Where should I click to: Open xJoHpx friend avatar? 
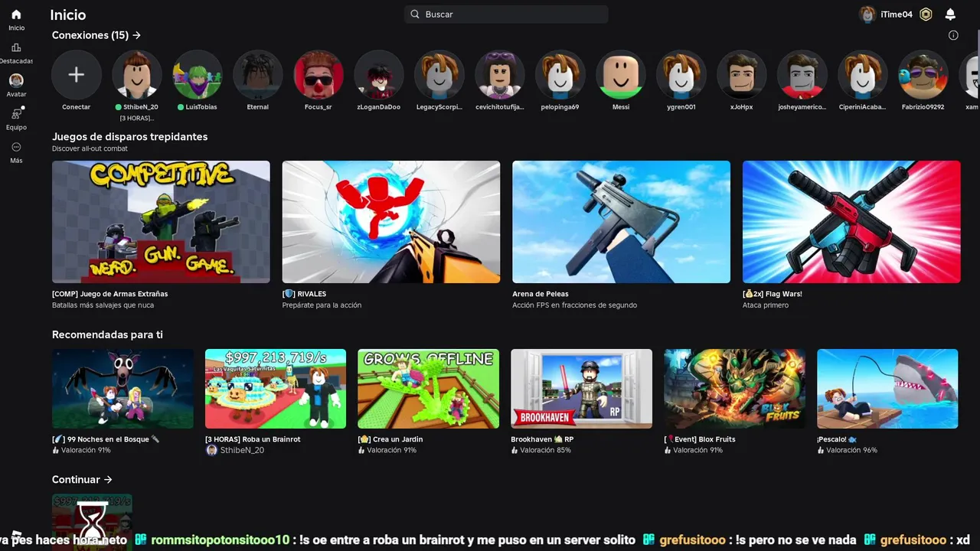click(742, 75)
